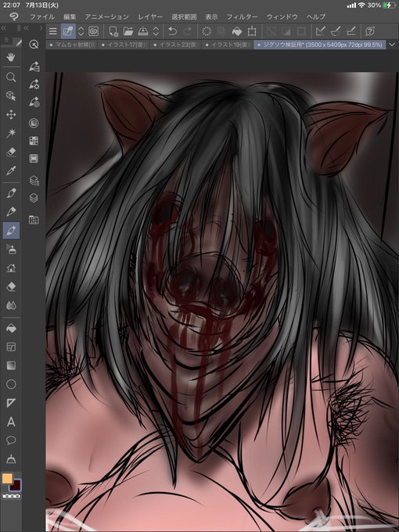
Task: Select the Gradient tool
Action: [x=11, y=366]
